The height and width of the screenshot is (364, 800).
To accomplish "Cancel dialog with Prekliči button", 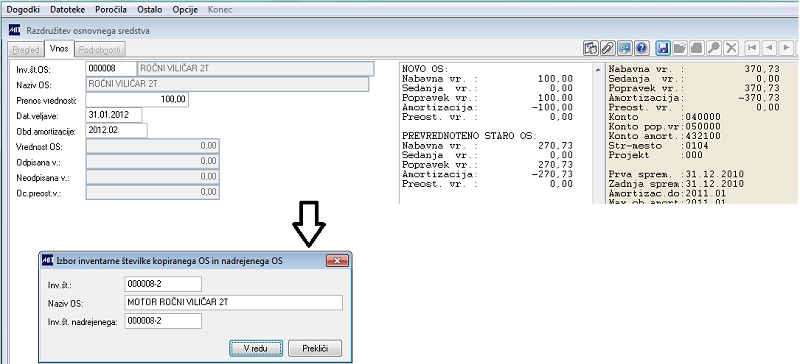I will pos(315,349).
